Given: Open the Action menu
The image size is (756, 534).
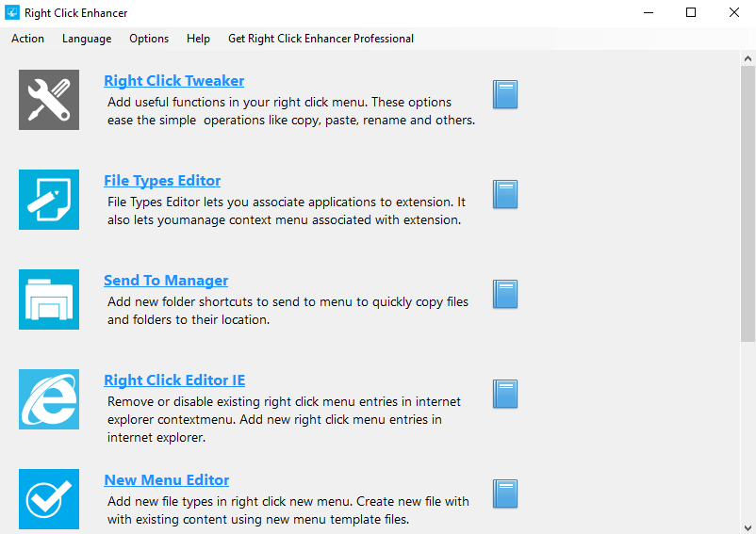Looking at the screenshot, I should [27, 39].
